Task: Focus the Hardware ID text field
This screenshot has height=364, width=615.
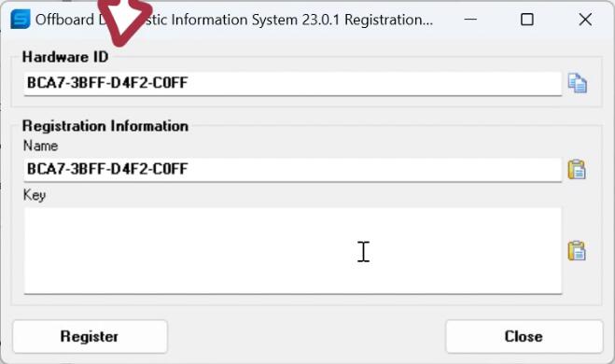Action: coord(293,83)
